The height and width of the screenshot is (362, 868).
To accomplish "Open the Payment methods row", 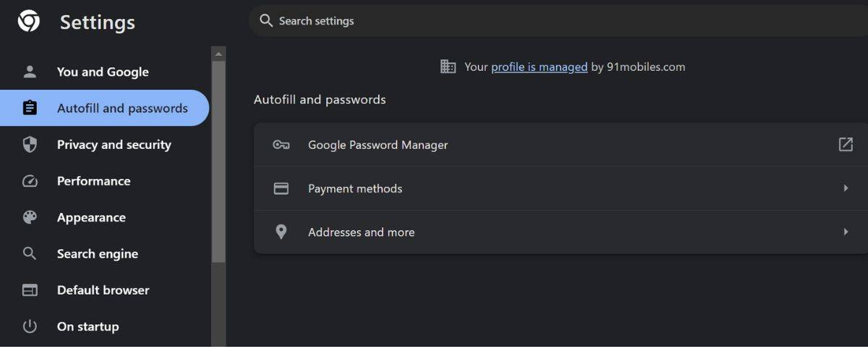I will point(561,188).
